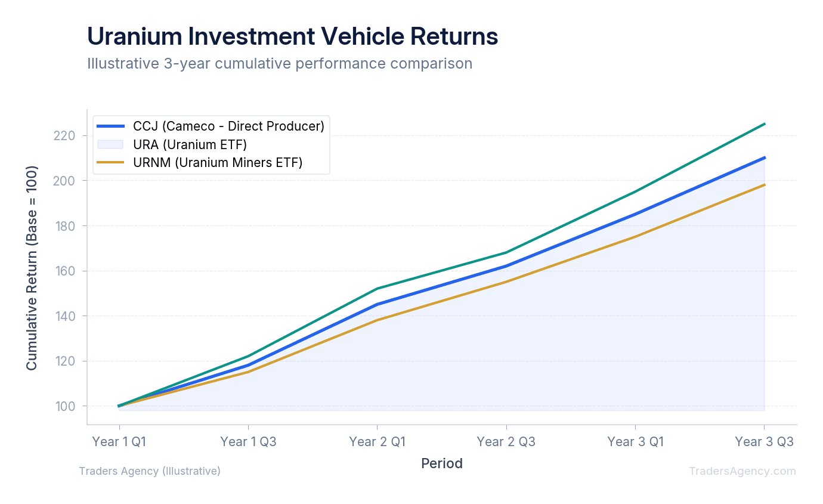Click the Cumulative Return (Base = 100) axis title
The height and width of the screenshot is (504, 823).
[x=32, y=267]
